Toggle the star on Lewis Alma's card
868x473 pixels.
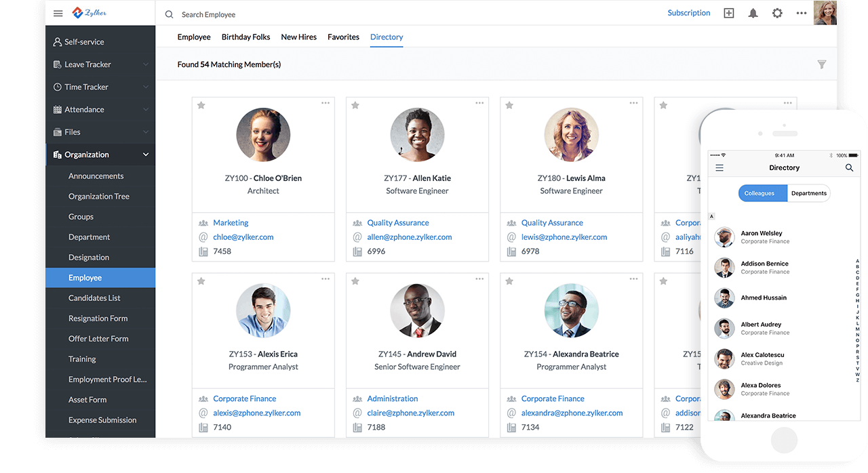click(x=509, y=105)
